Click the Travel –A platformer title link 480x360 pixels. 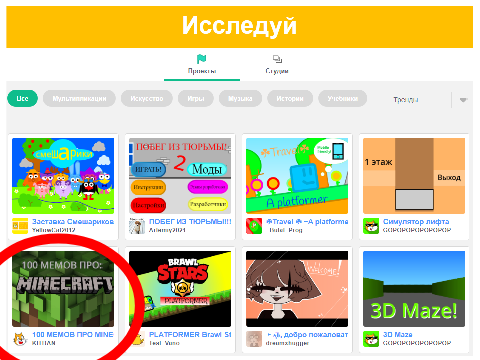click(307, 222)
